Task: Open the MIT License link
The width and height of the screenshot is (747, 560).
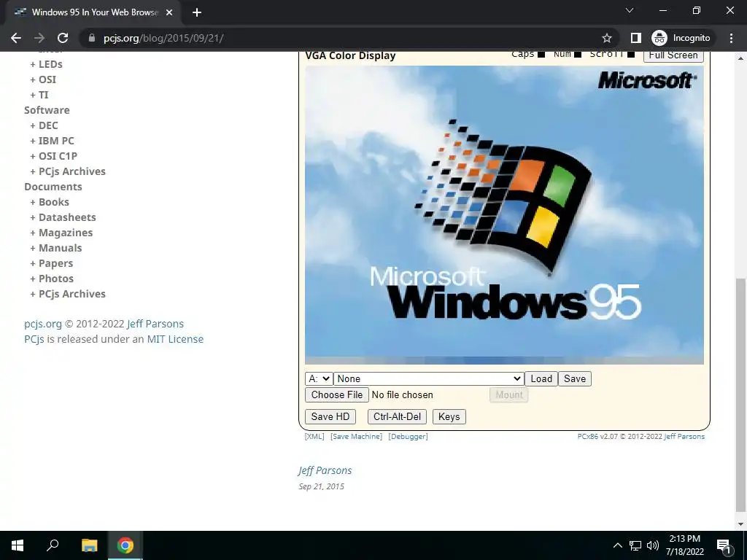Action: coord(175,339)
